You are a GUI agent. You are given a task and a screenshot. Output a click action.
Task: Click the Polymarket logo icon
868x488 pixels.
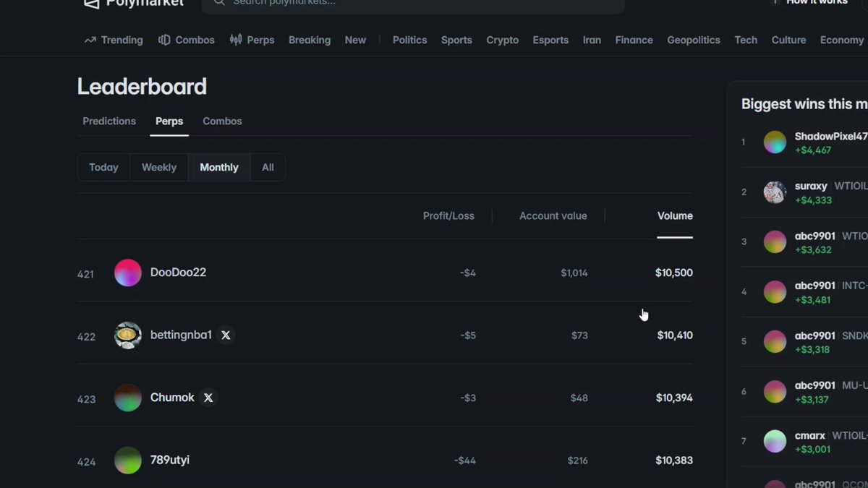pyautogui.click(x=90, y=3)
